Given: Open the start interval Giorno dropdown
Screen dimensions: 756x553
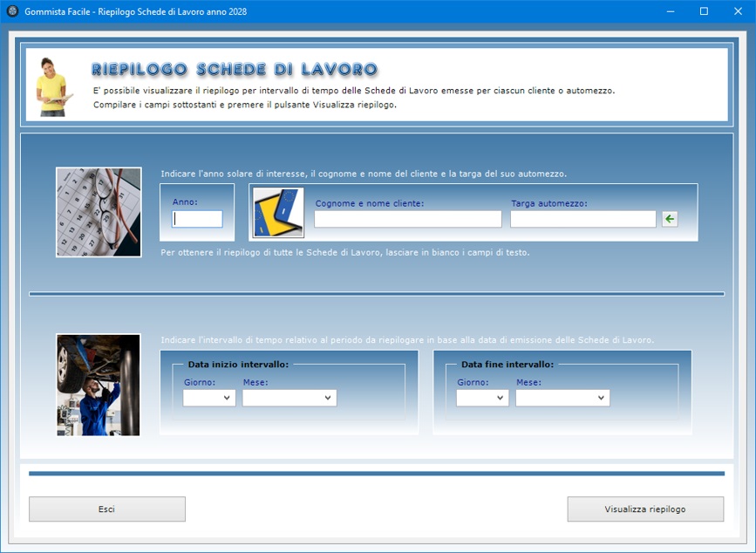Looking at the screenshot, I should tap(209, 398).
